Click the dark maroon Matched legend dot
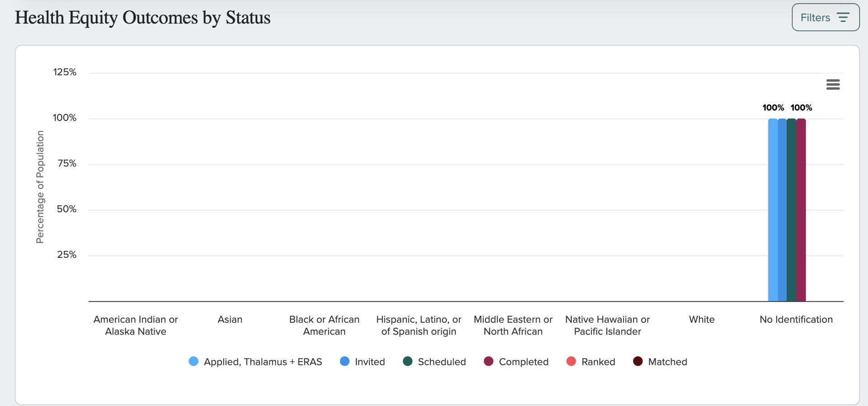 [x=637, y=361]
